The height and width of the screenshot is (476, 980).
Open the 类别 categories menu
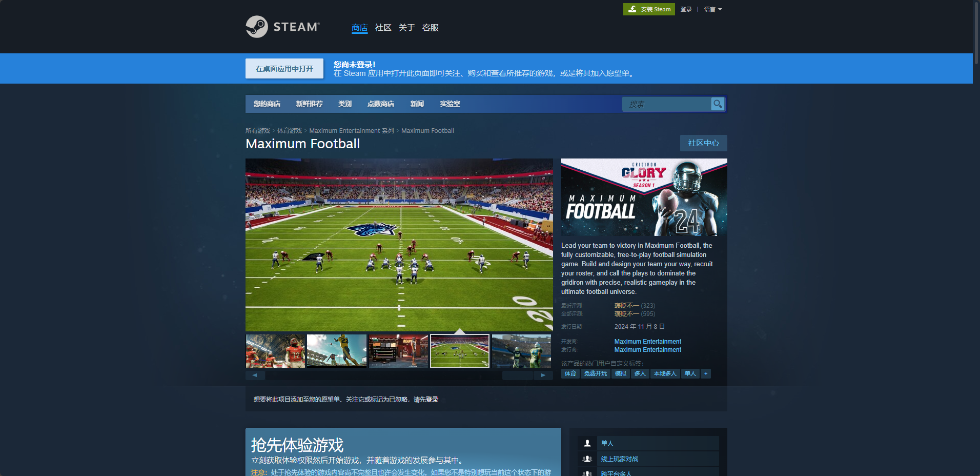(x=345, y=104)
